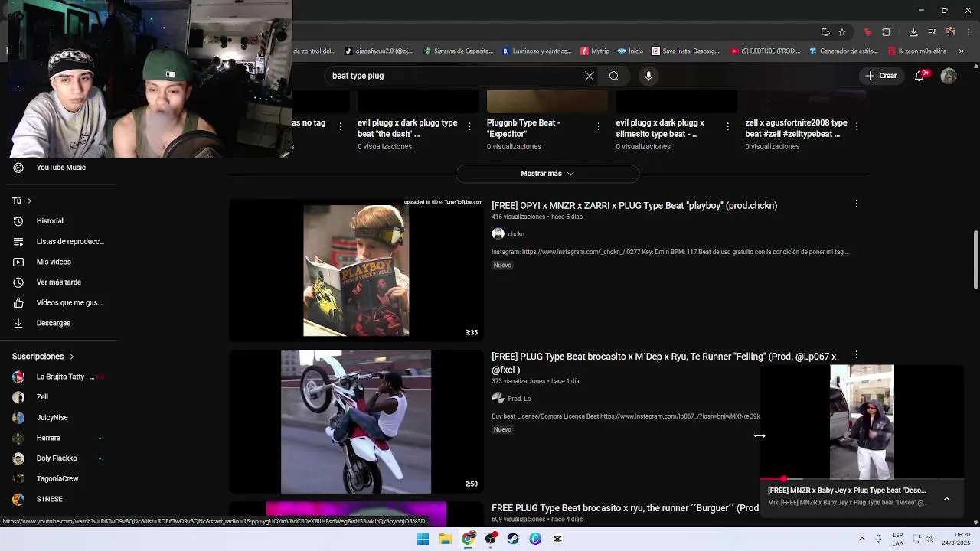Open Historial in the sidebar

point(50,221)
